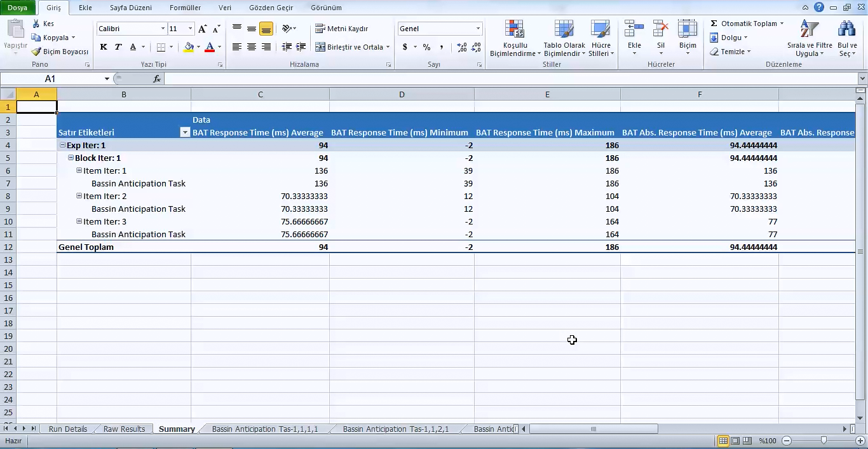
Task: Open the Calibri font name dropdown
Action: (163, 29)
